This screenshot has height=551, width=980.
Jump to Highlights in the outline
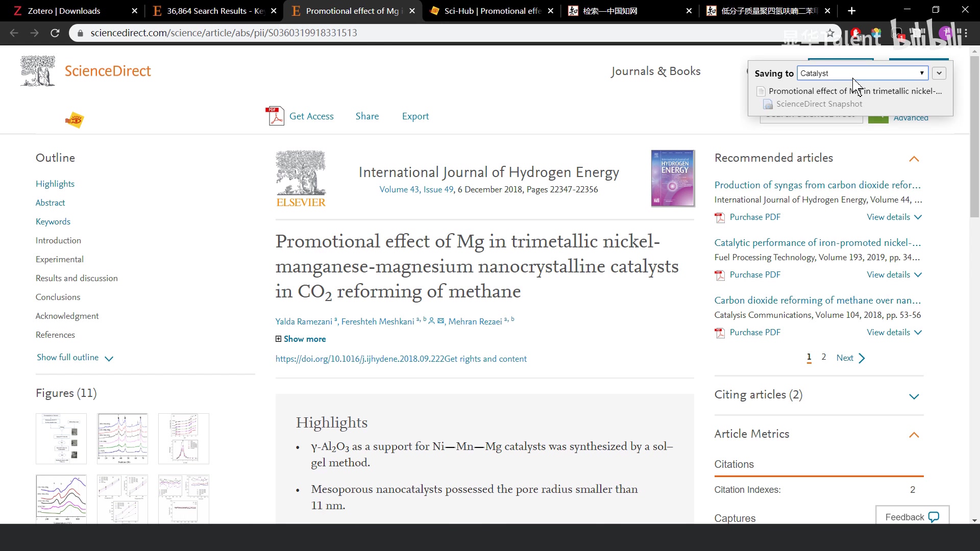pyautogui.click(x=55, y=184)
